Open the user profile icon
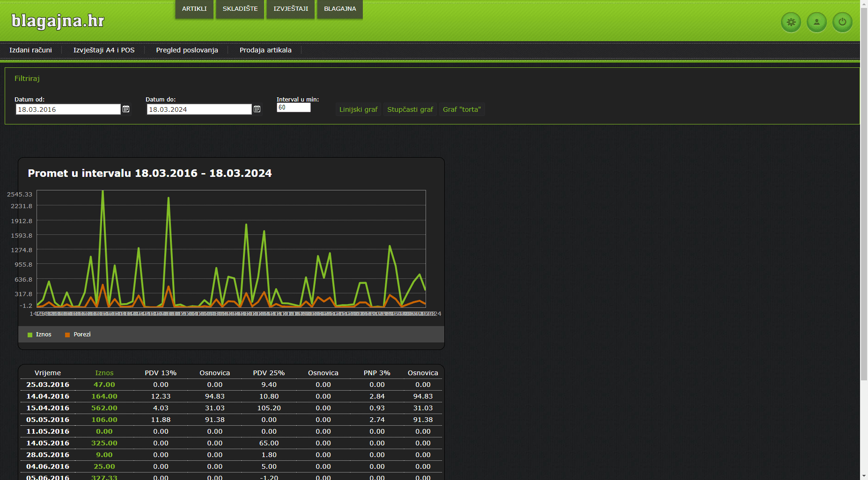Viewport: 868px width, 480px height. point(817,22)
